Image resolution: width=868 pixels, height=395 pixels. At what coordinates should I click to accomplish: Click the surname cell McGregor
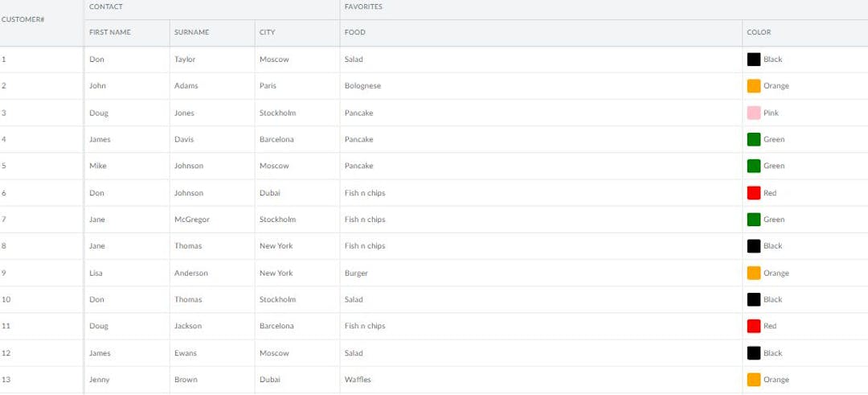coord(191,220)
